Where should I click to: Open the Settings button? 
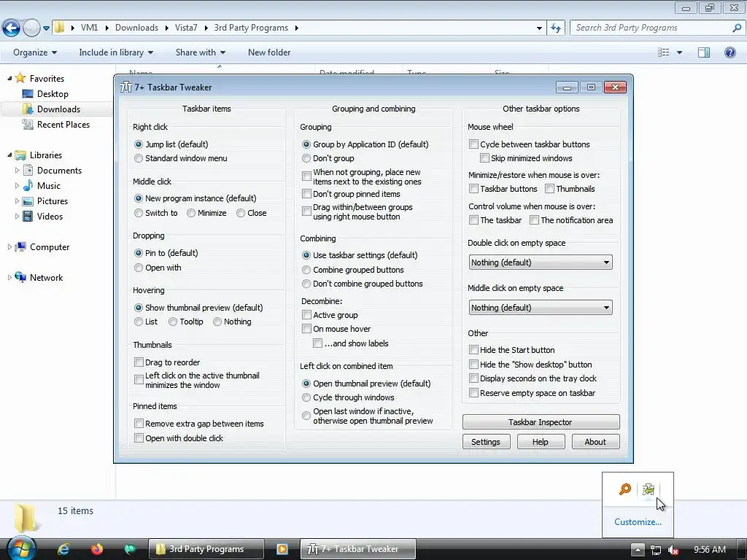pyautogui.click(x=486, y=442)
